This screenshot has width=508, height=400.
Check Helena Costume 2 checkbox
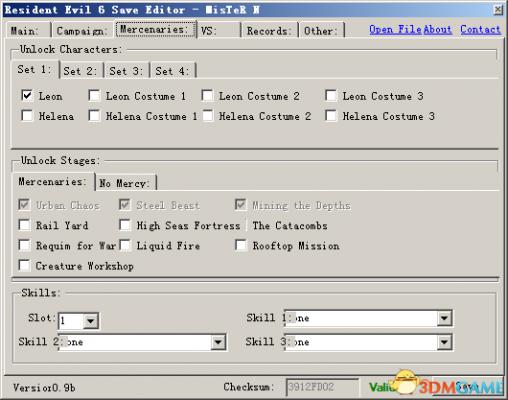207,116
